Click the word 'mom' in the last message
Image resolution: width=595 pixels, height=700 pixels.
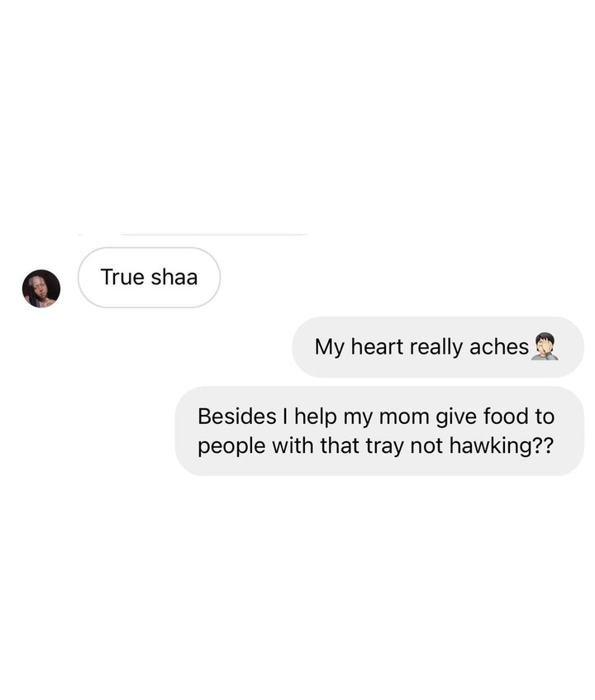tap(404, 417)
